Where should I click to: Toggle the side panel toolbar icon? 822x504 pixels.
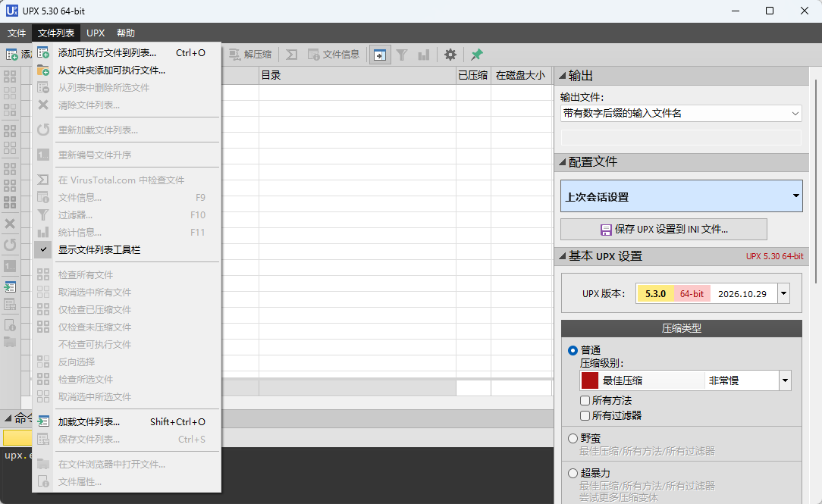coord(380,55)
